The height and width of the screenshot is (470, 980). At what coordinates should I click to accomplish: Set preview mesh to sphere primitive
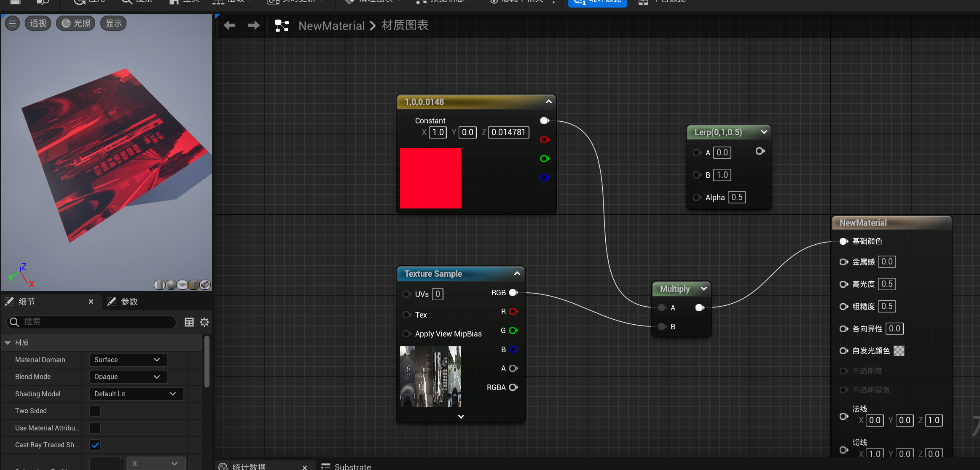[x=171, y=285]
